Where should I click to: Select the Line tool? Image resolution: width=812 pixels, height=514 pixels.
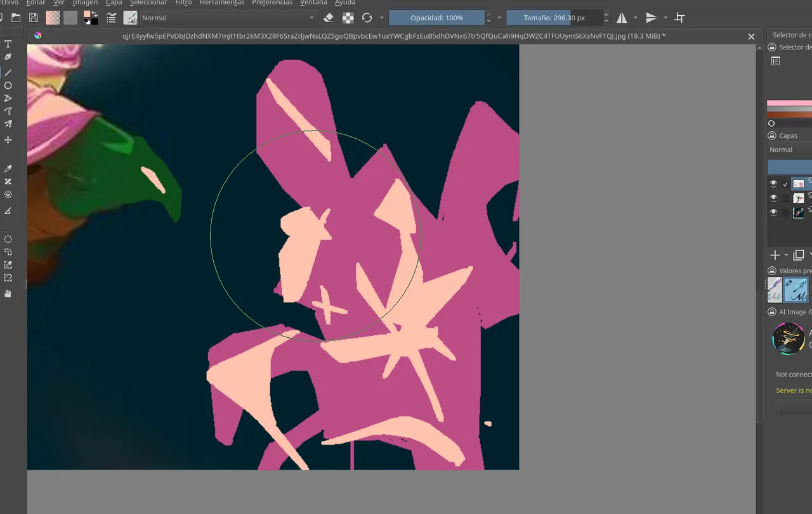(8, 72)
